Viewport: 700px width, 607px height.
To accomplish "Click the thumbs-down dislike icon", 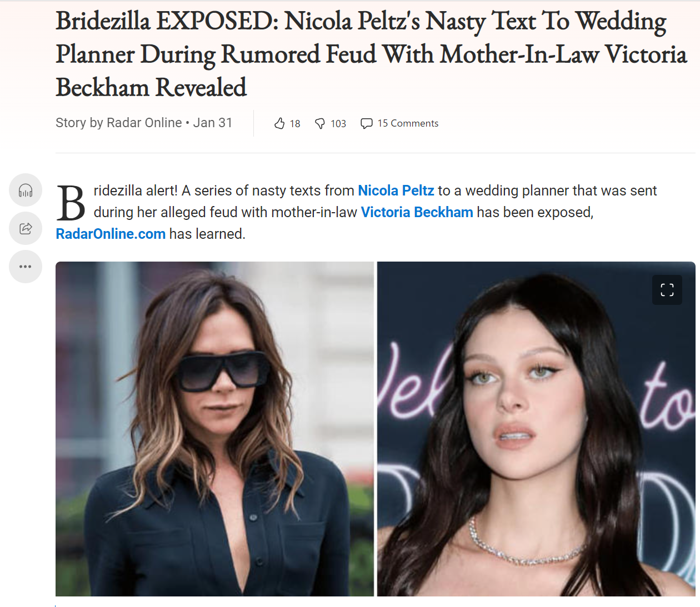I will point(320,123).
